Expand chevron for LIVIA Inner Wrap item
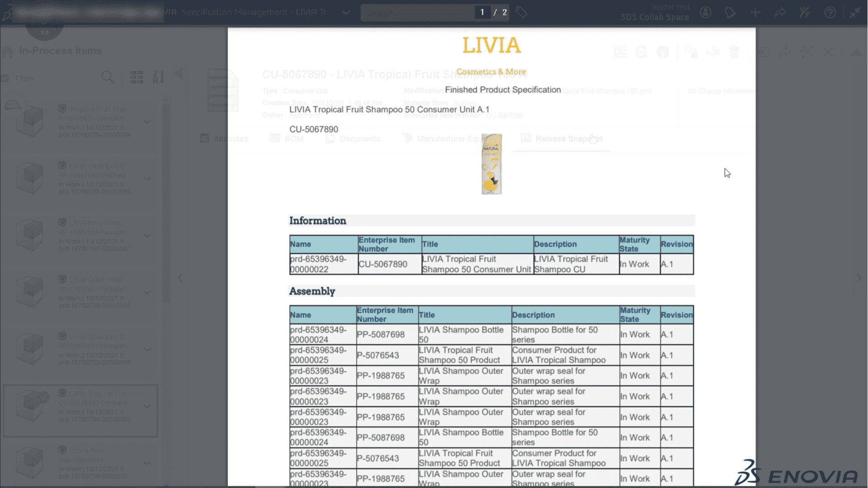 (x=147, y=235)
